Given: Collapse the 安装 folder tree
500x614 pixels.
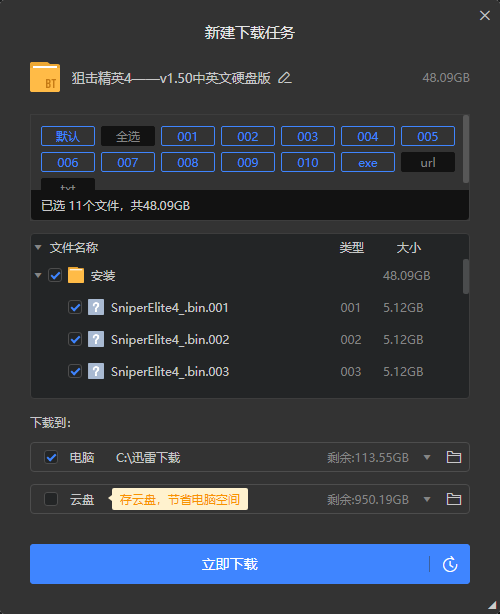Looking at the screenshot, I should point(38,275).
